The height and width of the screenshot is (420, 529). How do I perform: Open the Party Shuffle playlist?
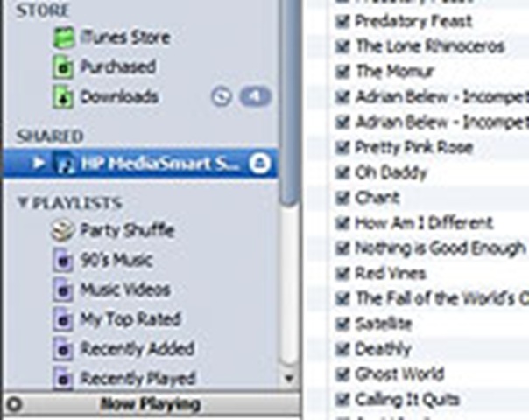pyautogui.click(x=127, y=231)
